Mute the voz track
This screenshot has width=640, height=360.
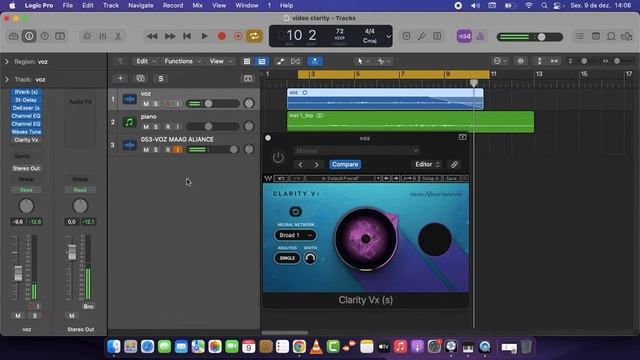click(146, 104)
